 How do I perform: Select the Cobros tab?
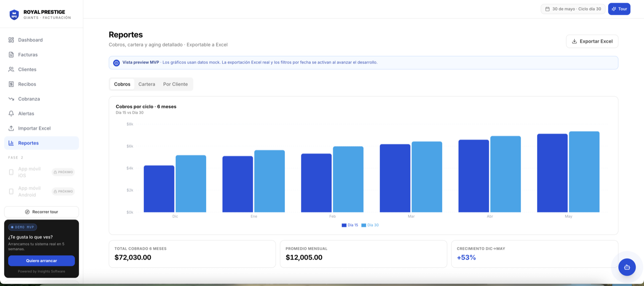(122, 84)
